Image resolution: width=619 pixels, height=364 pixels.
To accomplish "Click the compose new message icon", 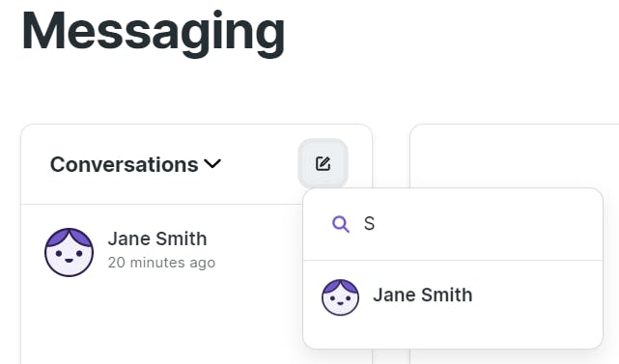I will [323, 163].
